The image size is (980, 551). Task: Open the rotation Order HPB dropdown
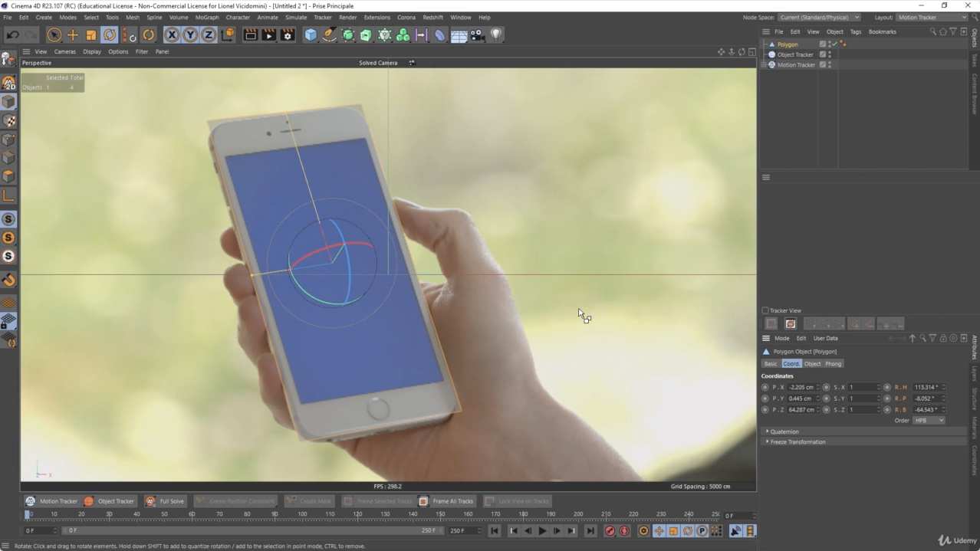click(929, 420)
